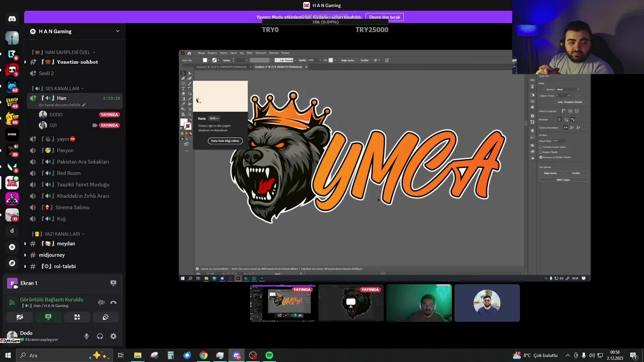This screenshot has height=362, width=644.
Task: Open Discord direct messages home icon
Action: point(12,19)
